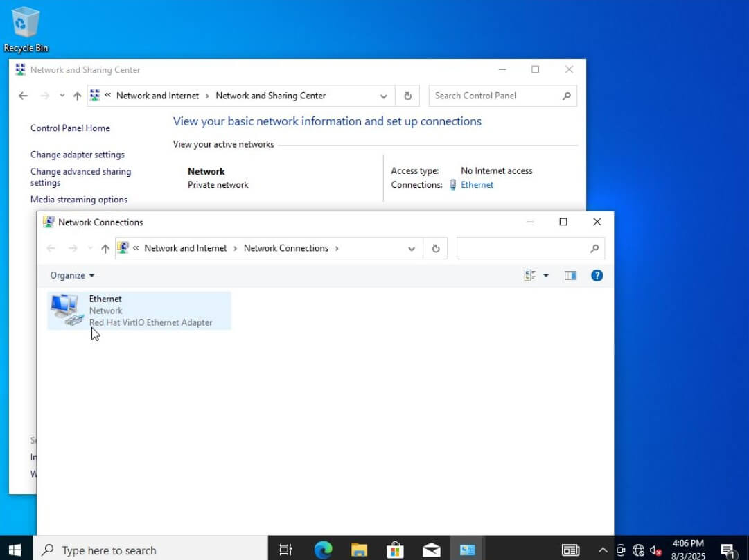Click the Control Panel taskbar icon
Image resolution: width=749 pixels, height=560 pixels.
(467, 550)
